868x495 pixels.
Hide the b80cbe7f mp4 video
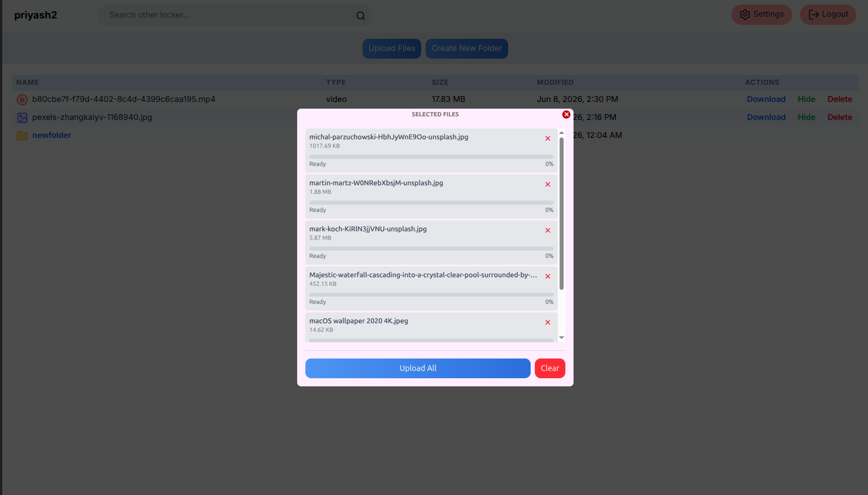click(x=806, y=99)
